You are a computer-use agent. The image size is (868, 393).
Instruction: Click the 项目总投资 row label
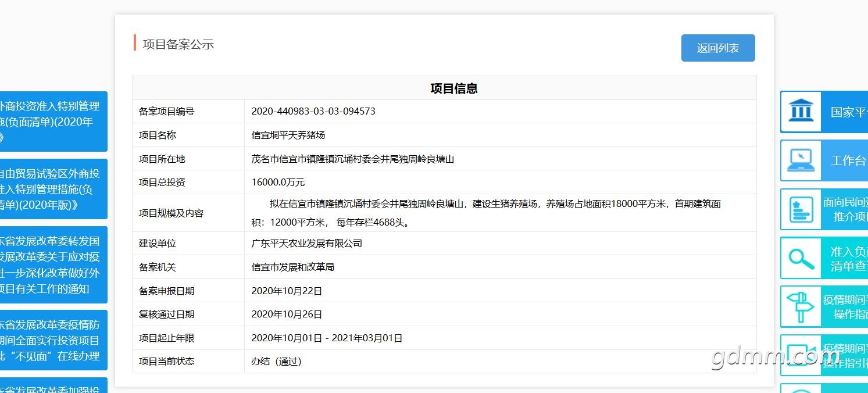click(162, 182)
